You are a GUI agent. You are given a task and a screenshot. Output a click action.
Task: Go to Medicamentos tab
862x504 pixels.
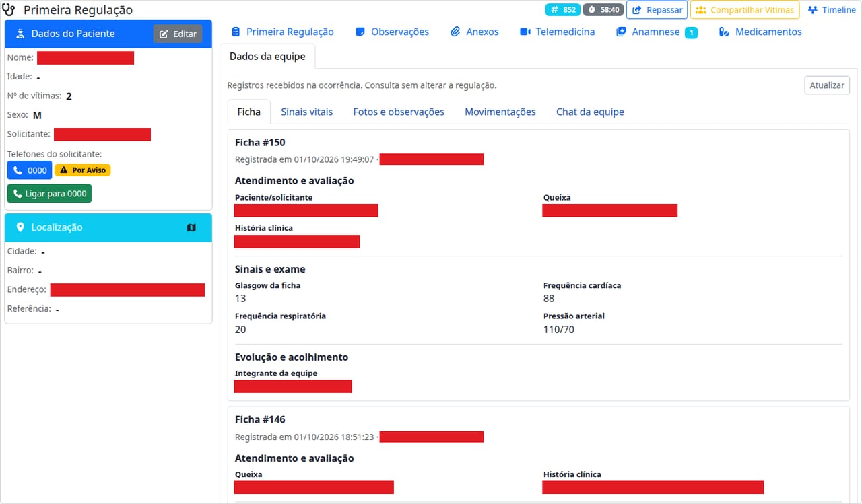coord(760,32)
